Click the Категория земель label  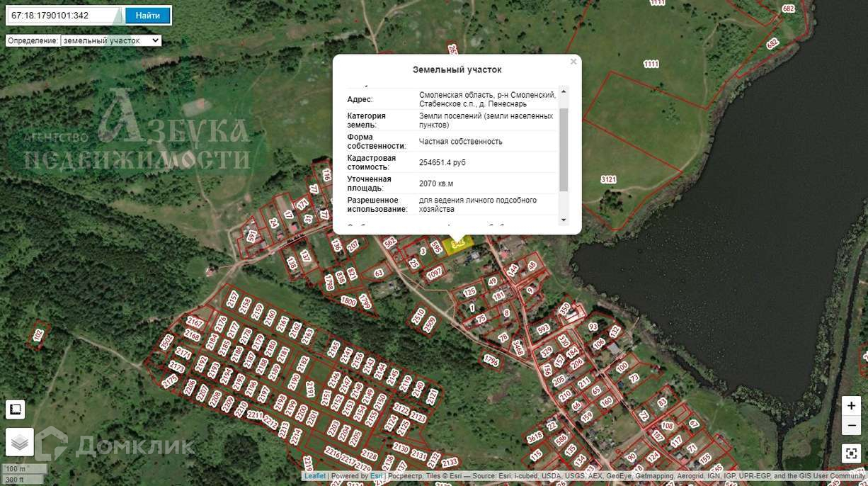pyautogui.click(x=367, y=120)
